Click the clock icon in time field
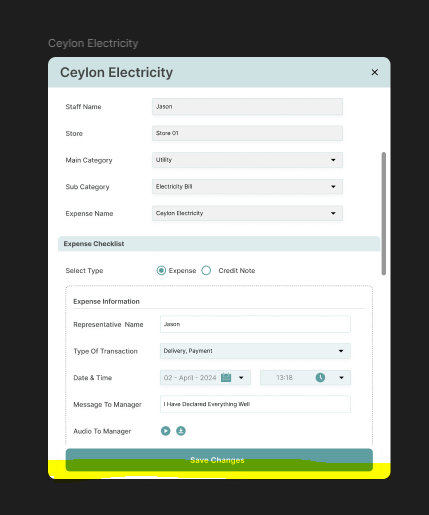429x515 pixels. pos(320,377)
